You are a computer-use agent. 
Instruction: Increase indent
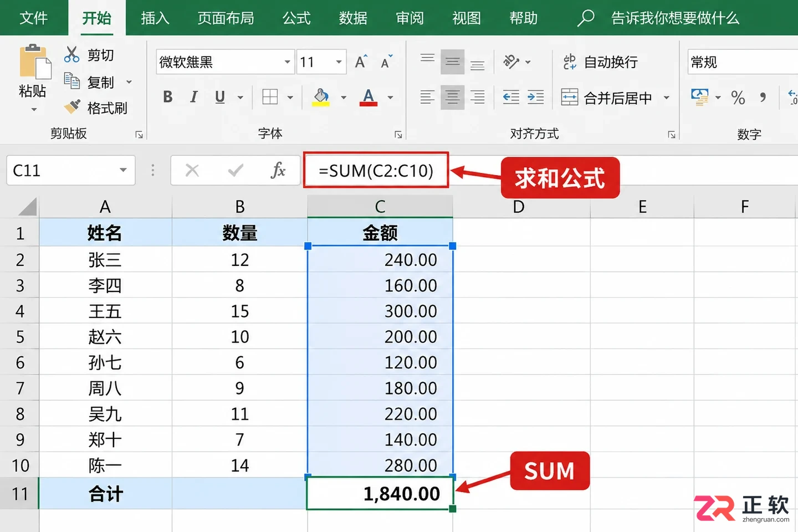[x=536, y=98]
